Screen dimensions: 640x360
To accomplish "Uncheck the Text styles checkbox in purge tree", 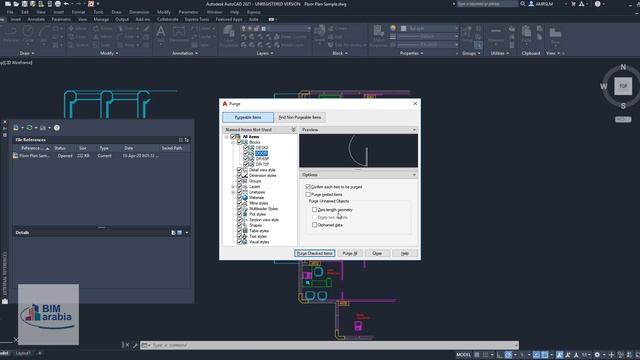I will tap(239, 236).
